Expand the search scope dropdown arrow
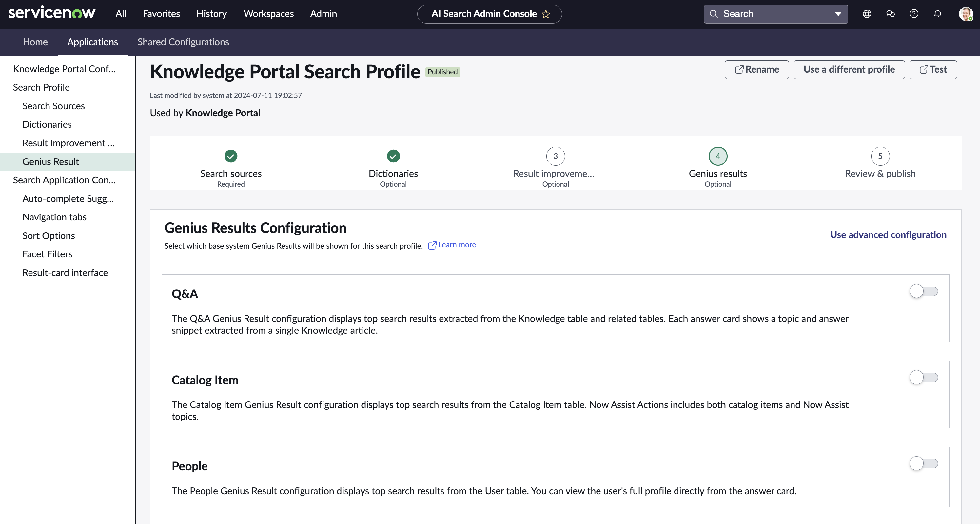 [838, 14]
